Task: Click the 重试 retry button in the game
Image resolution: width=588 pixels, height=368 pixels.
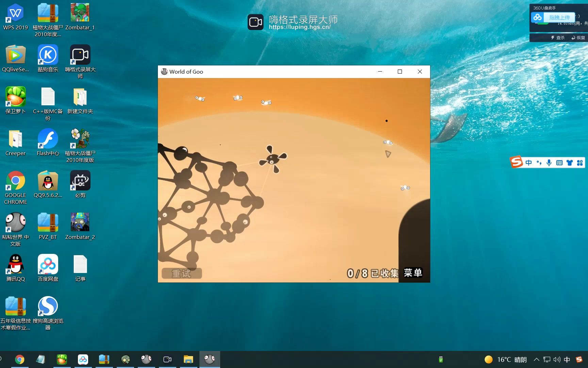Action: tap(181, 273)
